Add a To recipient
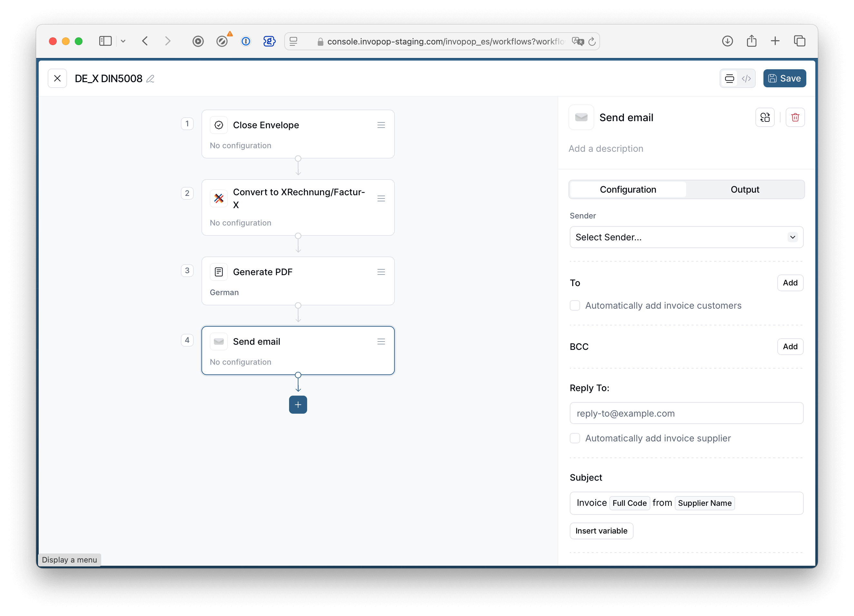 coord(790,283)
